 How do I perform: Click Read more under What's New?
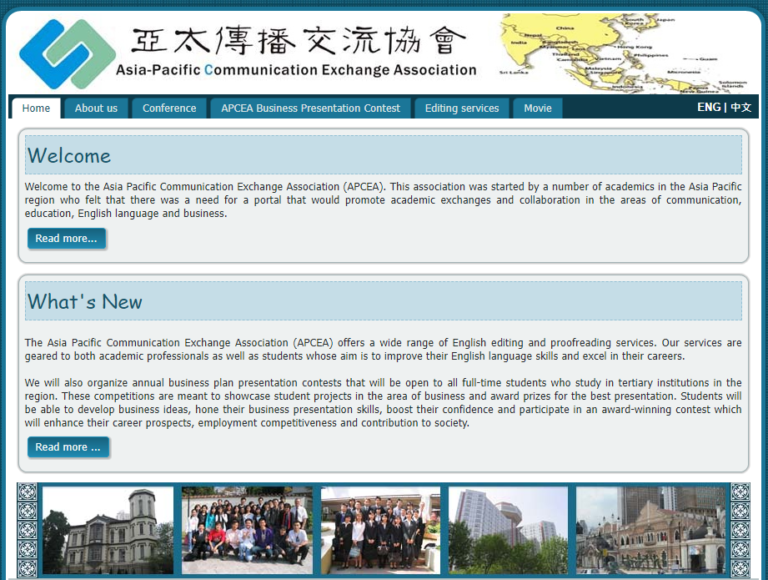[x=68, y=447]
